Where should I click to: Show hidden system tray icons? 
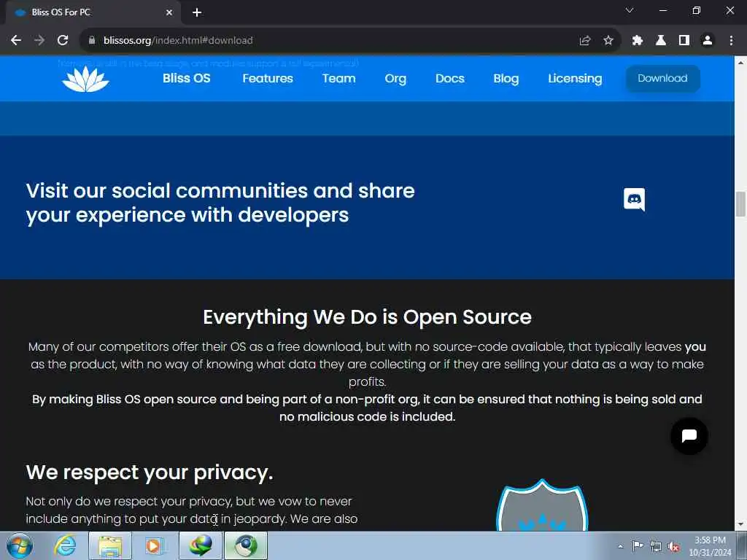(620, 546)
